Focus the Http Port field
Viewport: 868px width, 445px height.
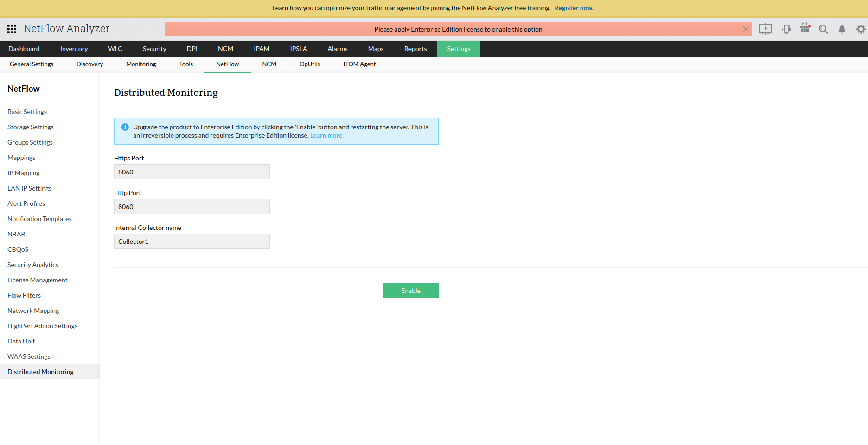192,207
